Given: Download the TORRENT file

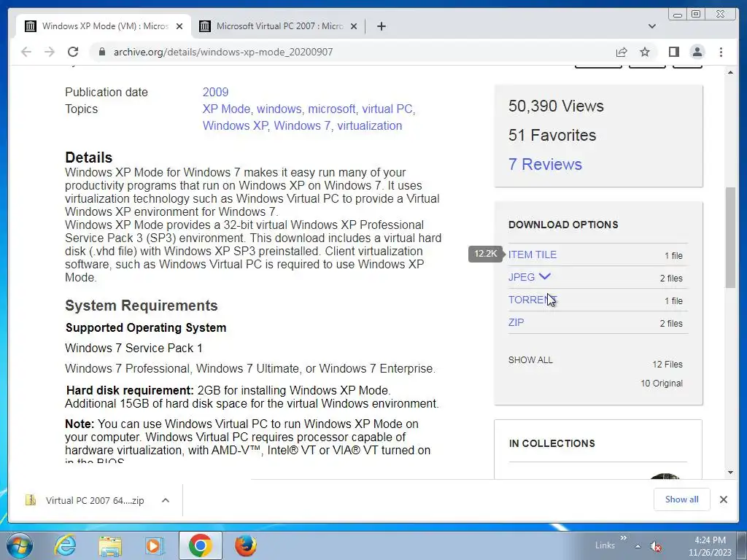Looking at the screenshot, I should coord(532,300).
